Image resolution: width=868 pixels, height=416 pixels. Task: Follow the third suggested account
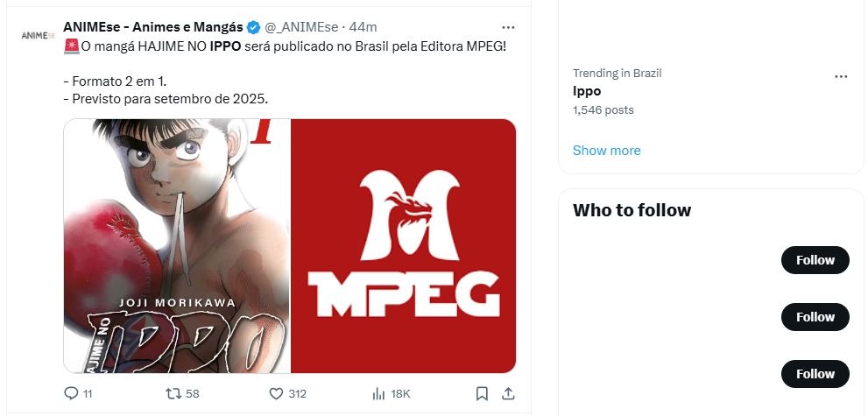(815, 374)
